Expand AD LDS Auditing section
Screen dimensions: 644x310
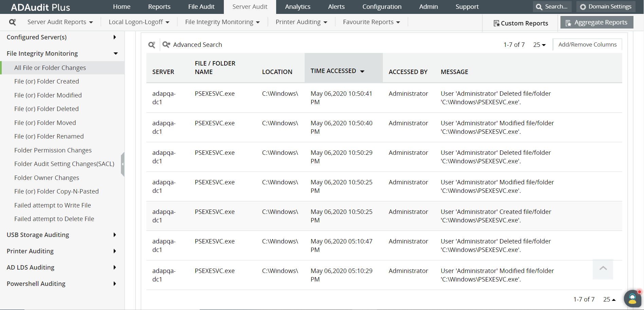click(115, 267)
